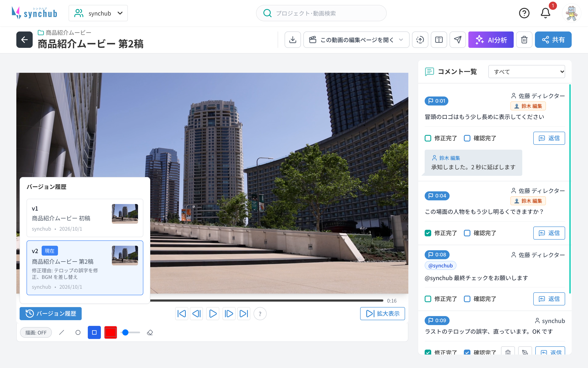Check 確認完了 for the 0:01 comment
This screenshot has width=588, height=368.
(x=467, y=138)
